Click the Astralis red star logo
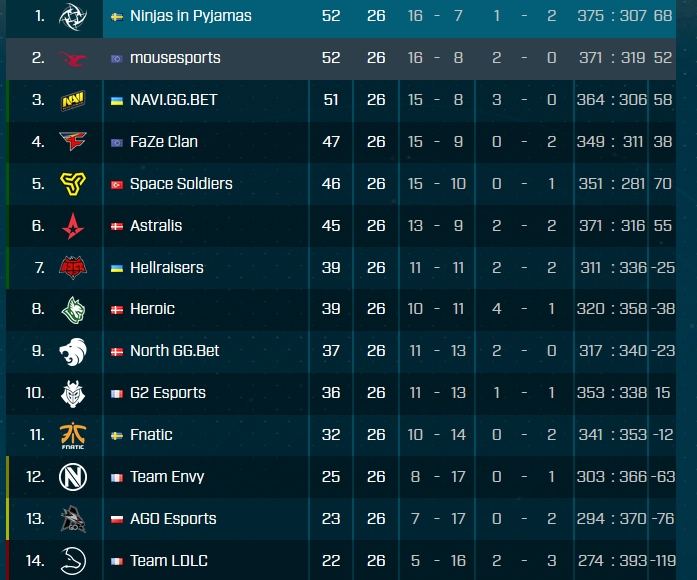697x580 pixels. click(73, 226)
